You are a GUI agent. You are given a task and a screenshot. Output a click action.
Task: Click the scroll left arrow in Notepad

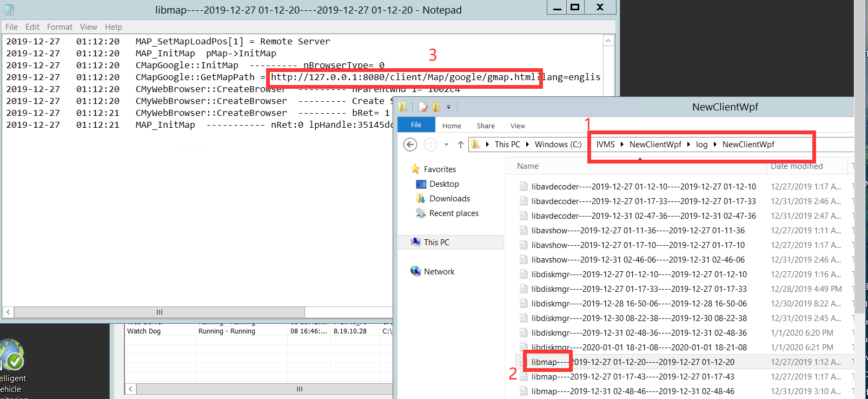point(8,312)
